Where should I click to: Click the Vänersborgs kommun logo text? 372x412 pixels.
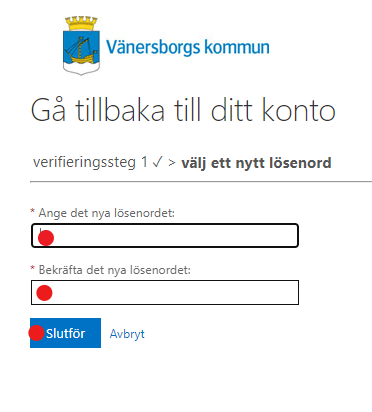coord(188,47)
